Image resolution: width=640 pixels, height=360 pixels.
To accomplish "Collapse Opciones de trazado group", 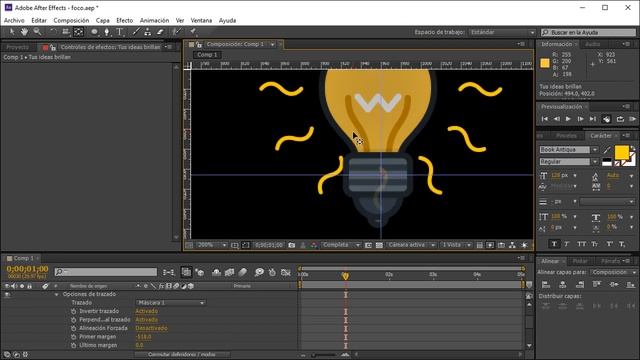I will (x=56, y=295).
